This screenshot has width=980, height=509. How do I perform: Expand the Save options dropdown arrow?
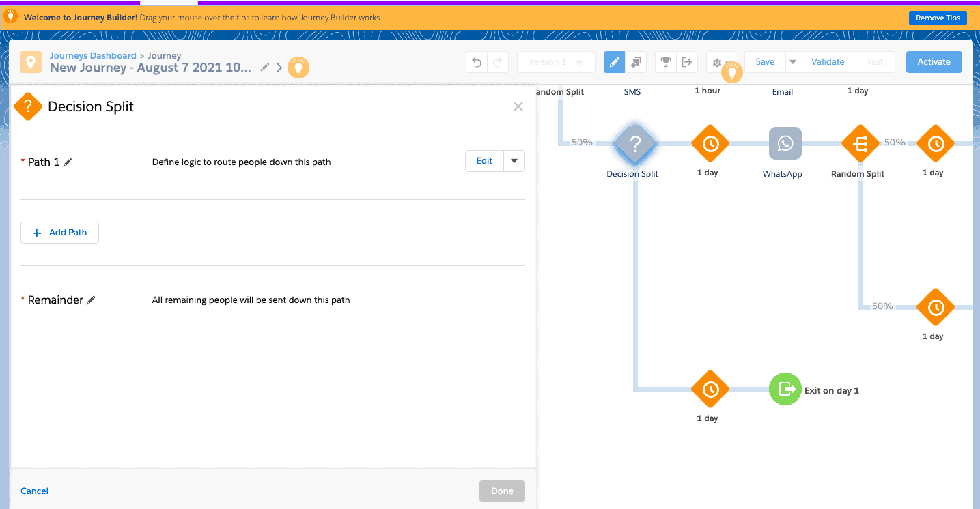[792, 62]
